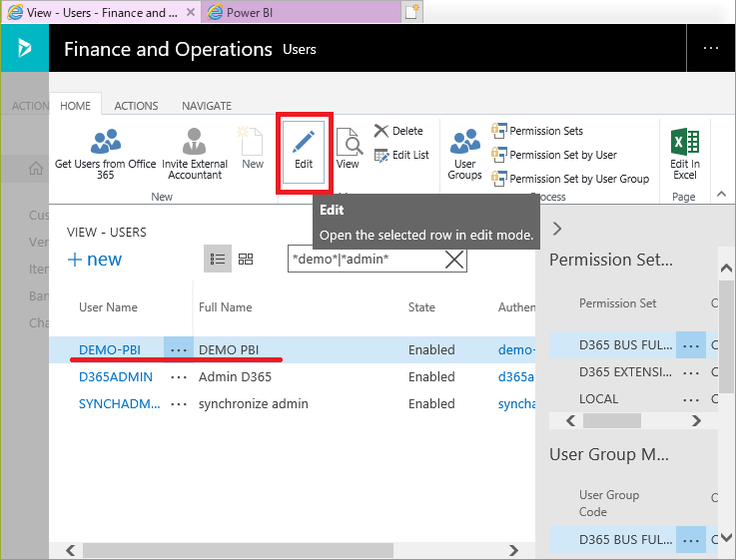Image resolution: width=736 pixels, height=560 pixels.
Task: Switch to tile view layout
Action: pos(246,259)
